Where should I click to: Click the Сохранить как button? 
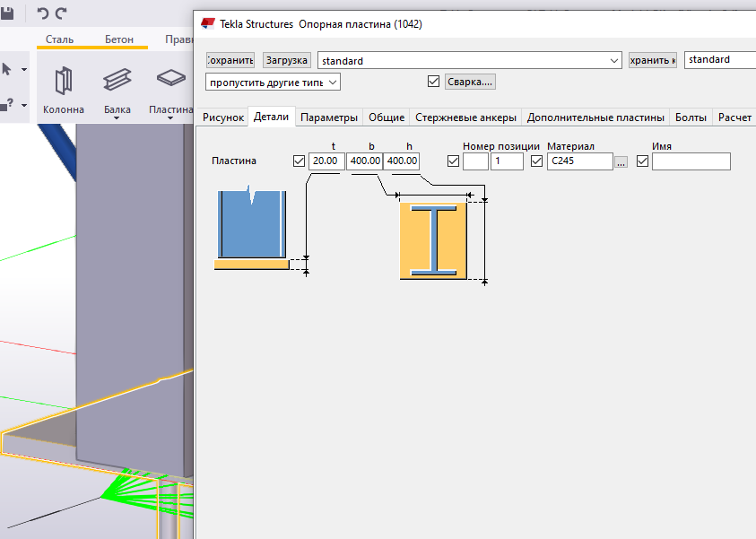(653, 60)
